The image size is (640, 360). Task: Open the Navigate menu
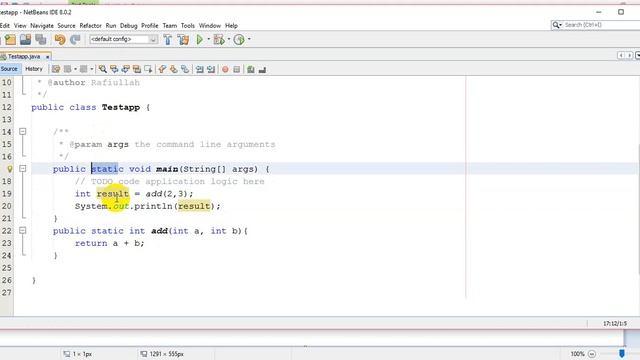[x=42, y=26]
